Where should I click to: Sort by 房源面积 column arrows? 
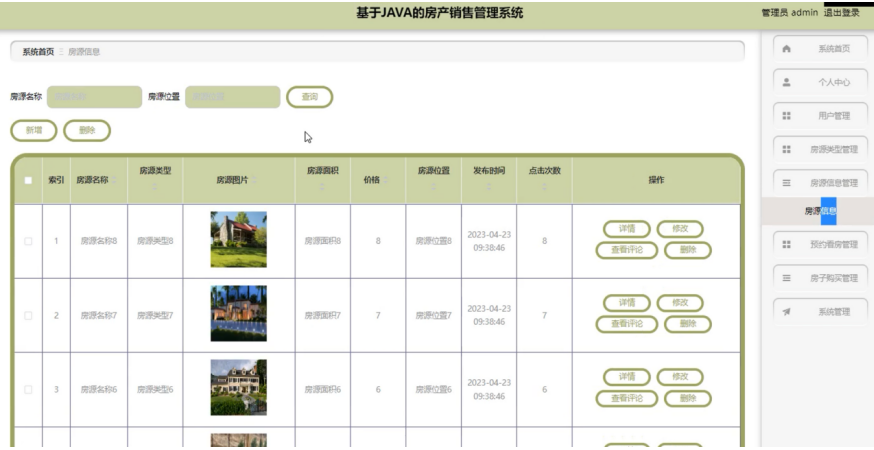click(x=322, y=187)
